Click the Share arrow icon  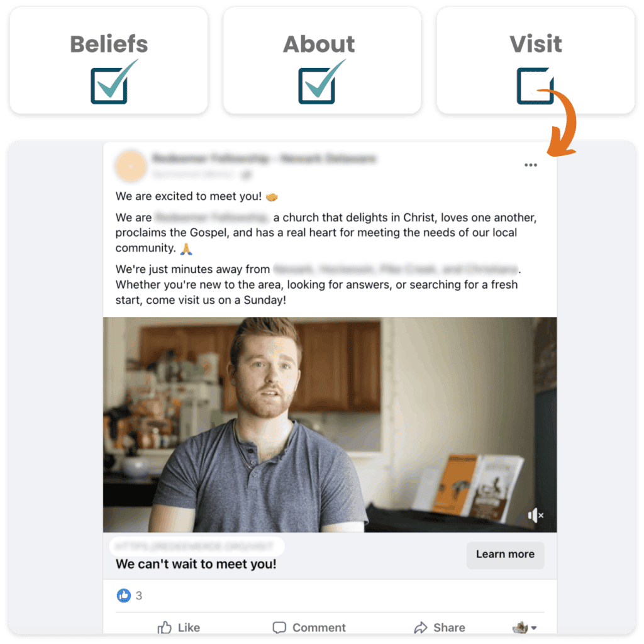[x=421, y=627]
